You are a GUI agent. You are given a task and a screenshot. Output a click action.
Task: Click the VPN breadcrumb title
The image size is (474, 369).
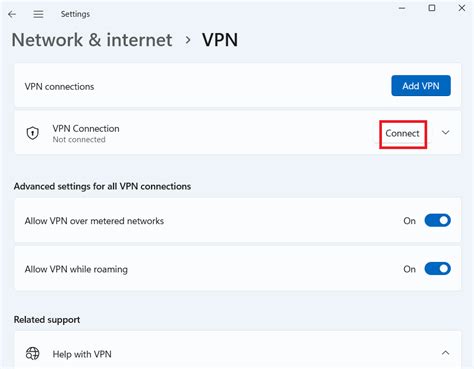click(220, 40)
